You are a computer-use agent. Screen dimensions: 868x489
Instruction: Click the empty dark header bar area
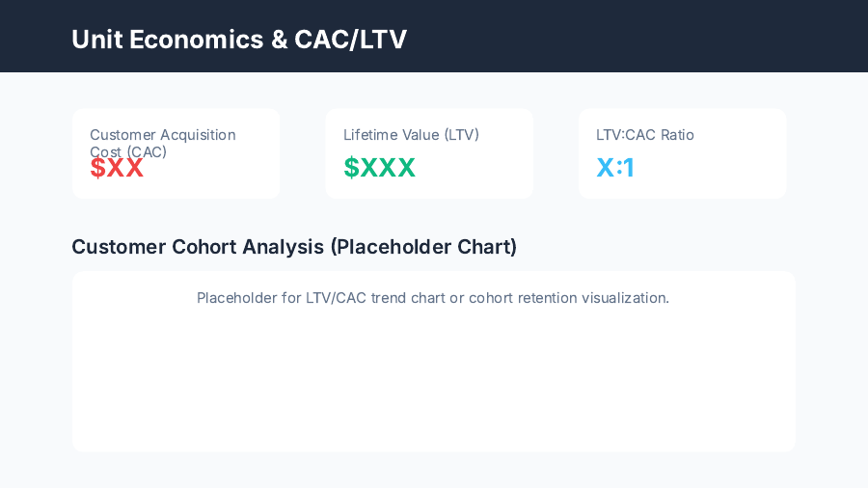pos(637,37)
